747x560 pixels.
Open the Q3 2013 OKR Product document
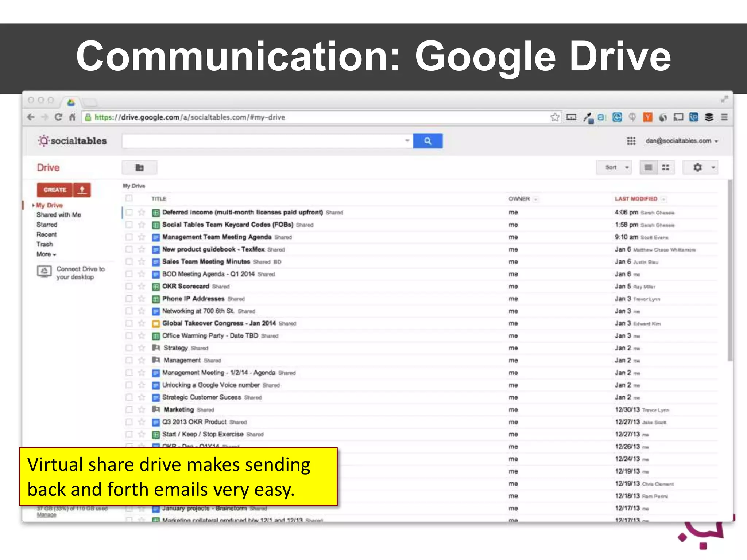[x=194, y=422]
